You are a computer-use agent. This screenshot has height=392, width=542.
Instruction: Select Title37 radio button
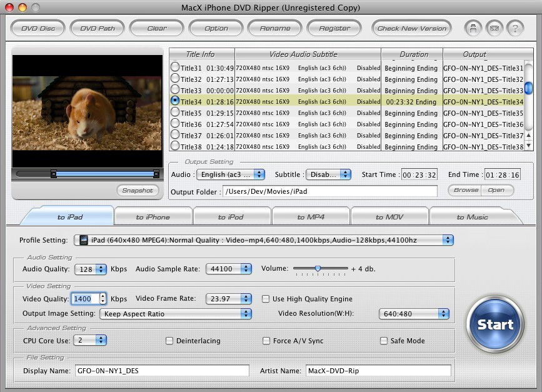pyautogui.click(x=175, y=134)
